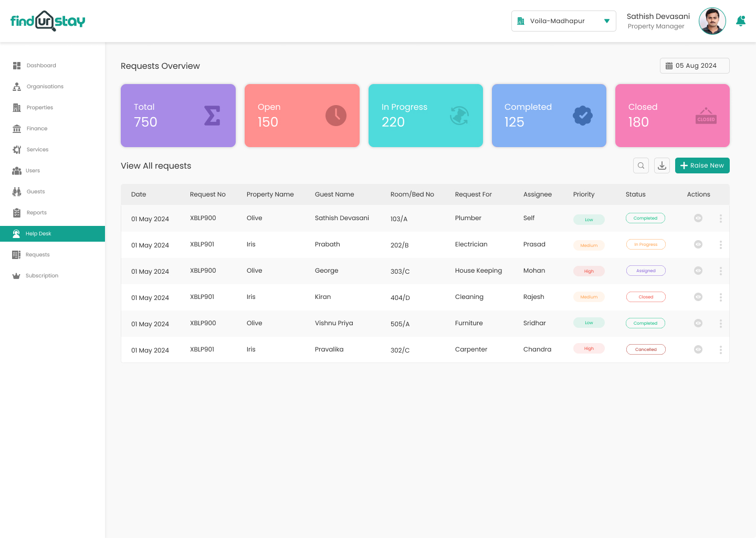
Task: Download the requests list
Action: point(662,165)
